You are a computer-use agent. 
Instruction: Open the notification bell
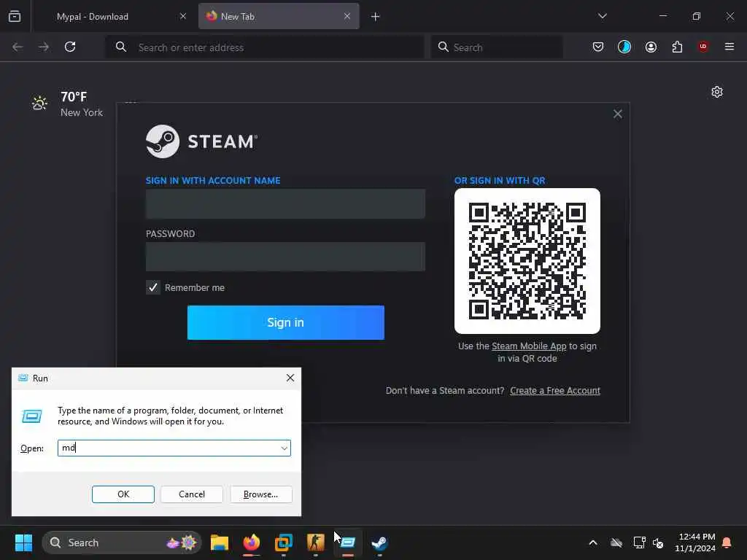pyautogui.click(x=727, y=542)
